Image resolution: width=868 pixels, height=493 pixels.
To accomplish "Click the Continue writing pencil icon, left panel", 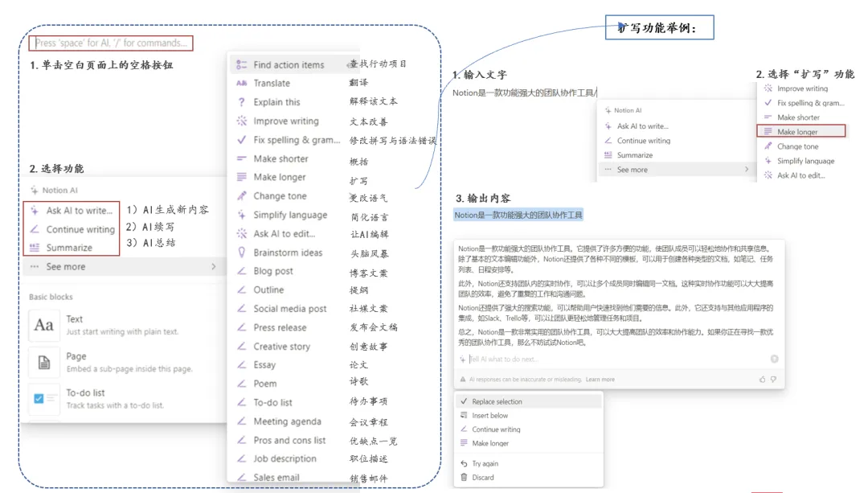I will click(x=35, y=228).
